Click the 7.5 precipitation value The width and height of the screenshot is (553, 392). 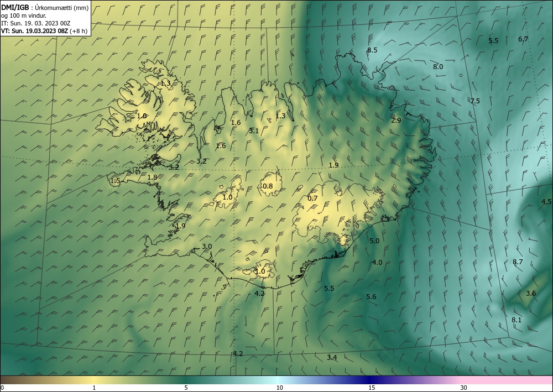pos(475,101)
